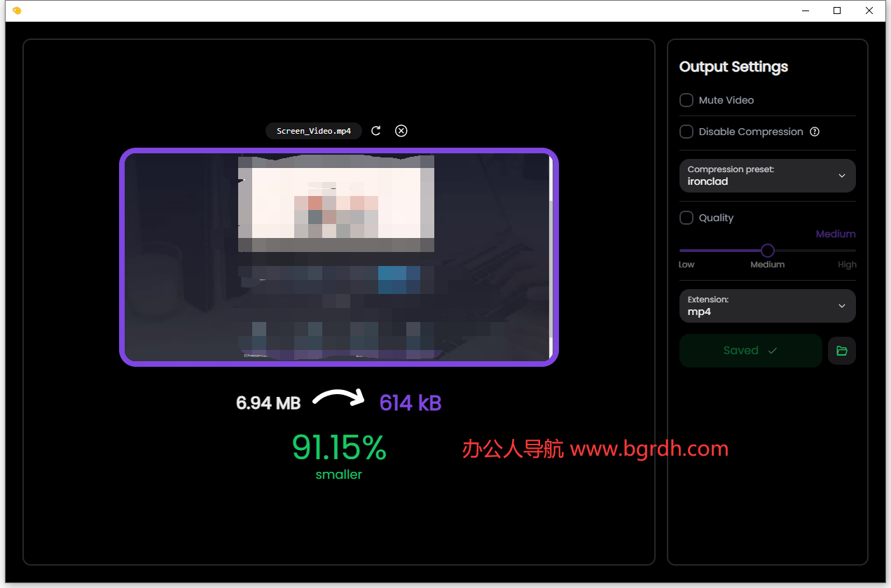The image size is (891, 588).
Task: Close the application window
Action: coord(869,10)
